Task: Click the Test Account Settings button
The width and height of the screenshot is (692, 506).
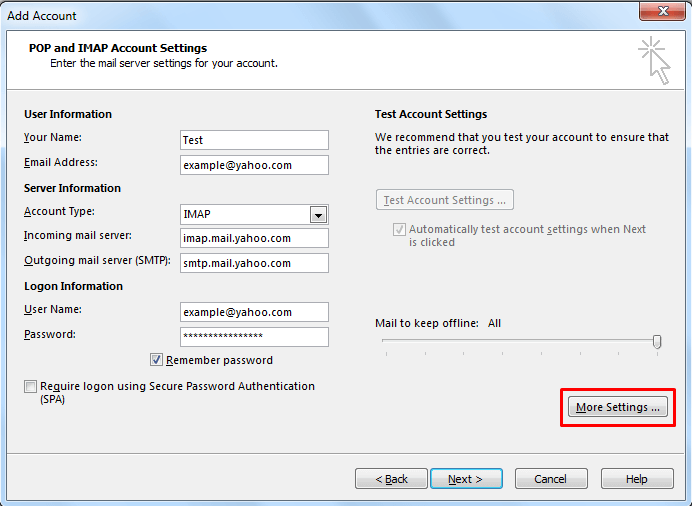Action: (x=445, y=200)
